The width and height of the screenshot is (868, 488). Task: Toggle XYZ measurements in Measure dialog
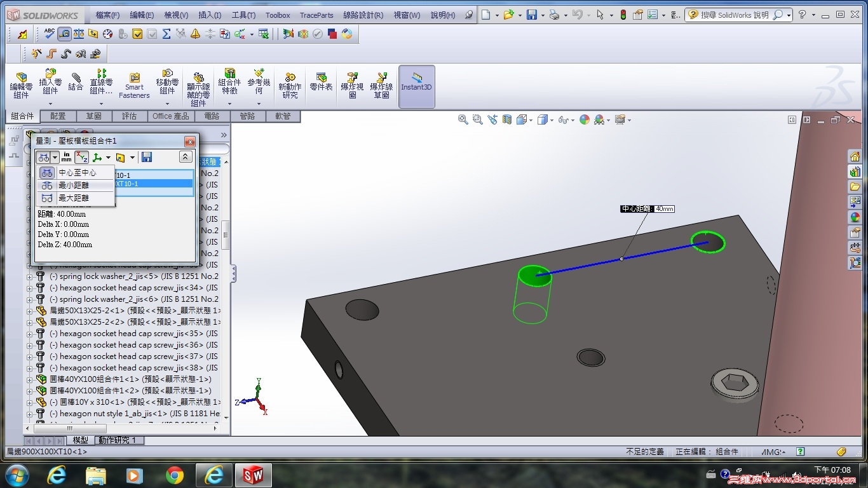point(82,157)
